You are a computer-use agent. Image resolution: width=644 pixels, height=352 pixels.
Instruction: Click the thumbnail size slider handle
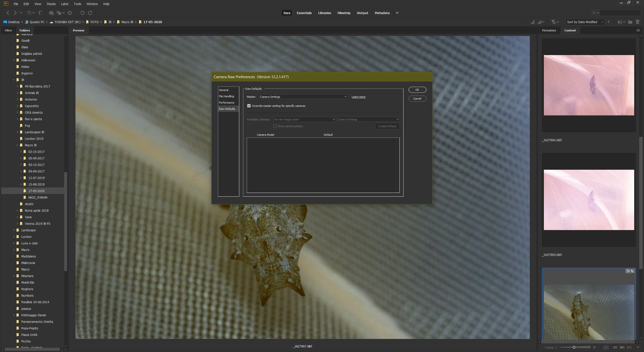coord(574,347)
